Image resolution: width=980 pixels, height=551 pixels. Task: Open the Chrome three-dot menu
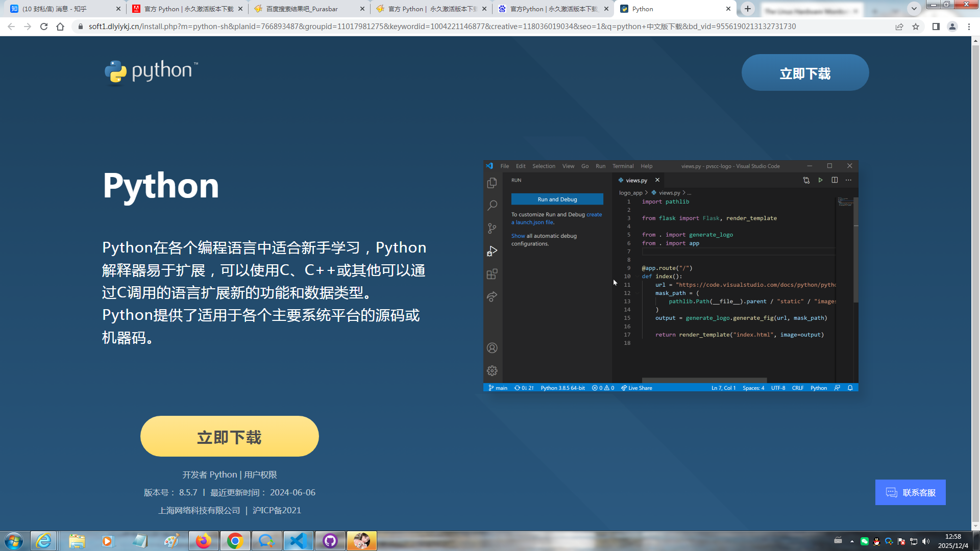[x=969, y=27]
